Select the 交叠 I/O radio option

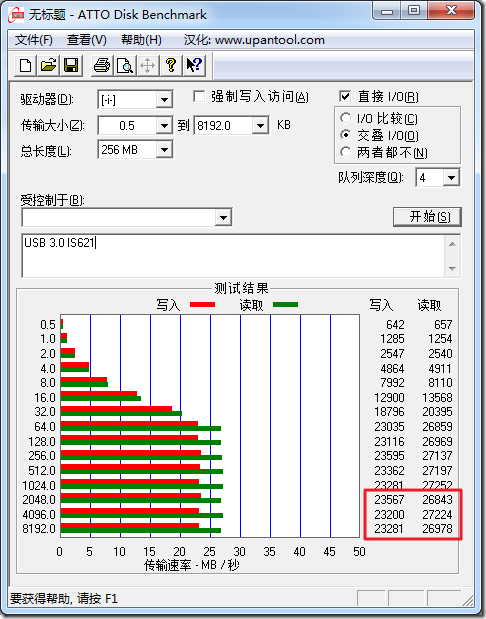pos(345,135)
